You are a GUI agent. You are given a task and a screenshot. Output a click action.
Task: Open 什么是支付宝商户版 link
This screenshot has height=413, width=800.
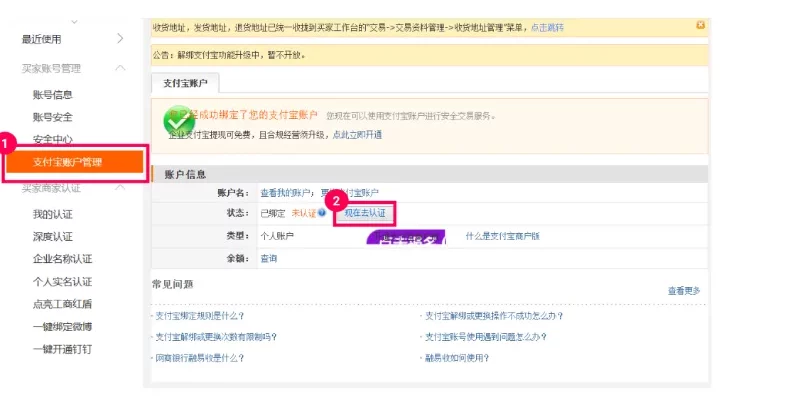[x=503, y=236]
